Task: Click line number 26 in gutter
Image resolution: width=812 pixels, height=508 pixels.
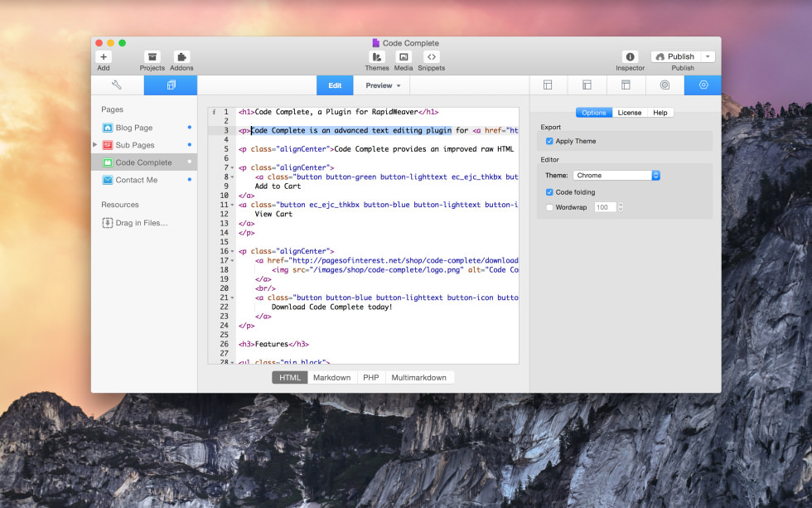Action: tap(224, 345)
